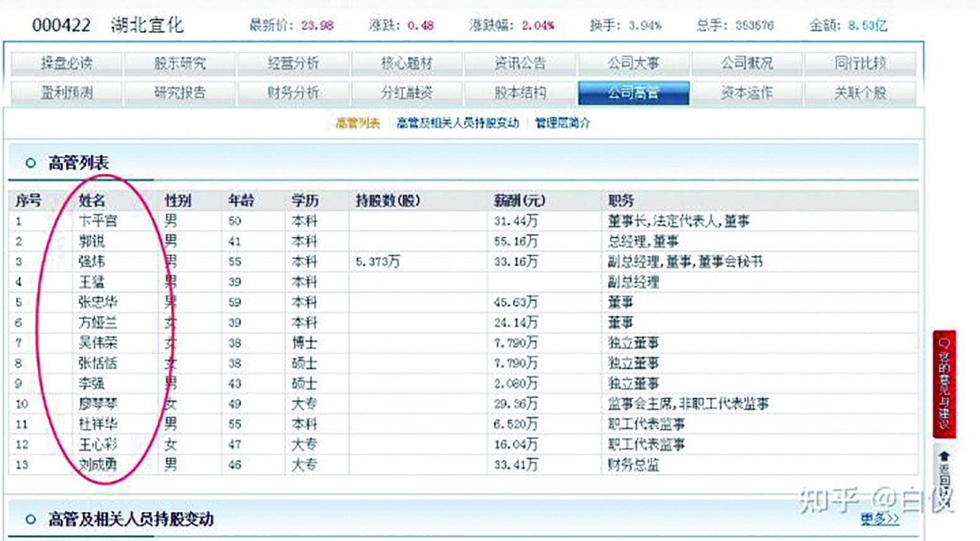The width and height of the screenshot is (980, 541).
Task: Click the 高管及相关人员持股变动 link
Action: [457, 123]
